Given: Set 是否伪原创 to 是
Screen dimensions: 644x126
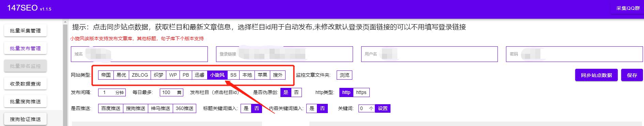Looking at the screenshot, I should 286,92.
